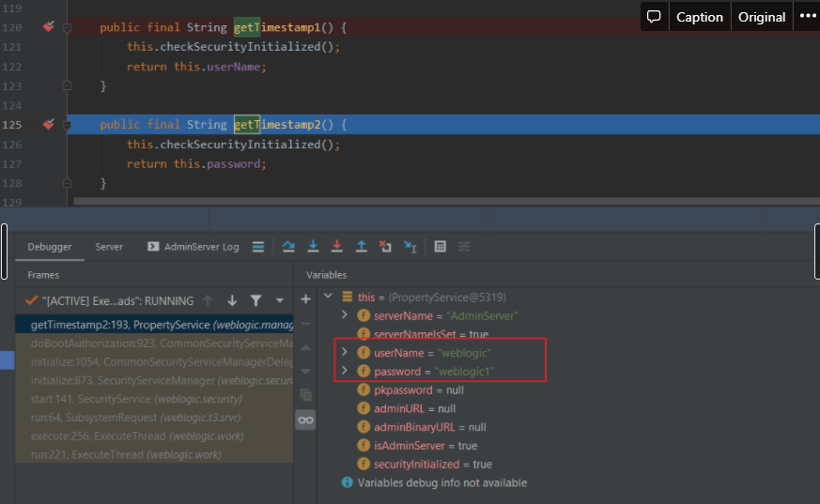This screenshot has width=820, height=504.
Task: Select the adminBinaryURL = null variable
Action: (422, 427)
